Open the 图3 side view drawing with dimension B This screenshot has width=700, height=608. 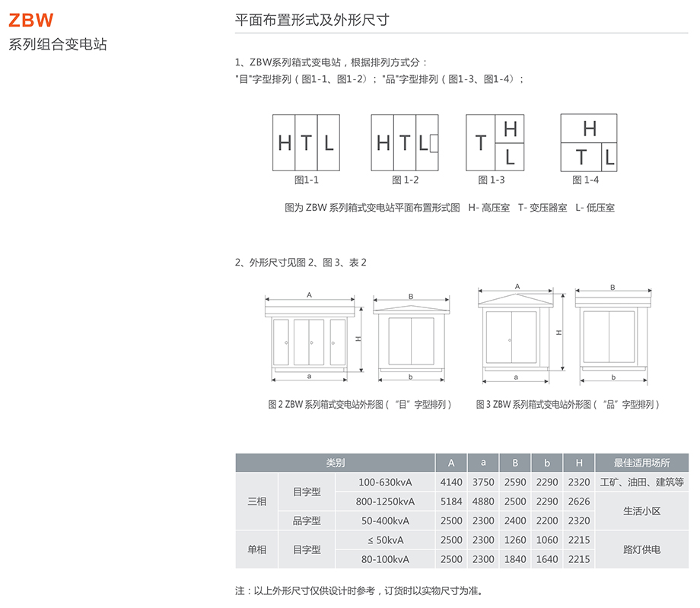pyautogui.click(x=612, y=337)
